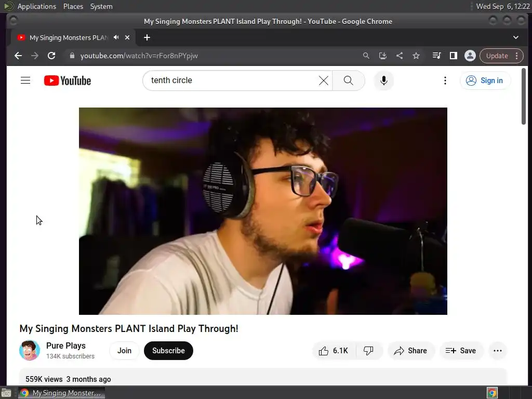Subscribe to Pure Plays
Image resolution: width=532 pixels, height=399 pixels.
(x=168, y=351)
